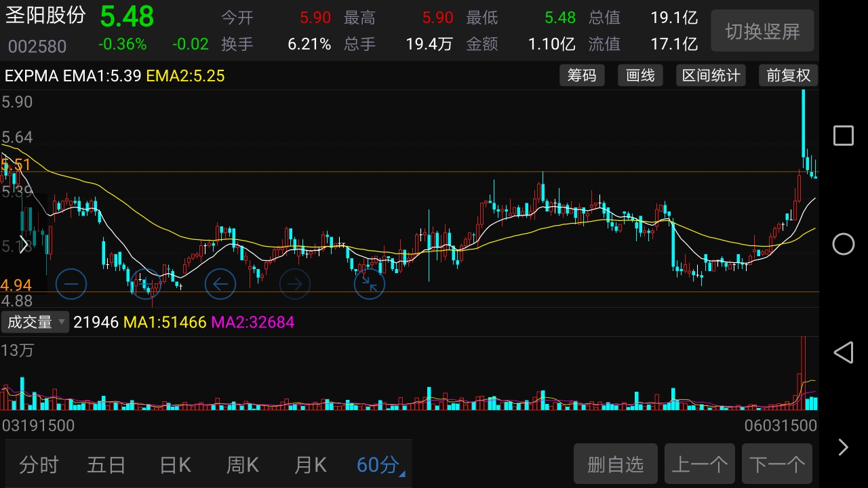Tap the collapse arrows circle icon
Viewport: 868px width, 488px height.
point(370,284)
